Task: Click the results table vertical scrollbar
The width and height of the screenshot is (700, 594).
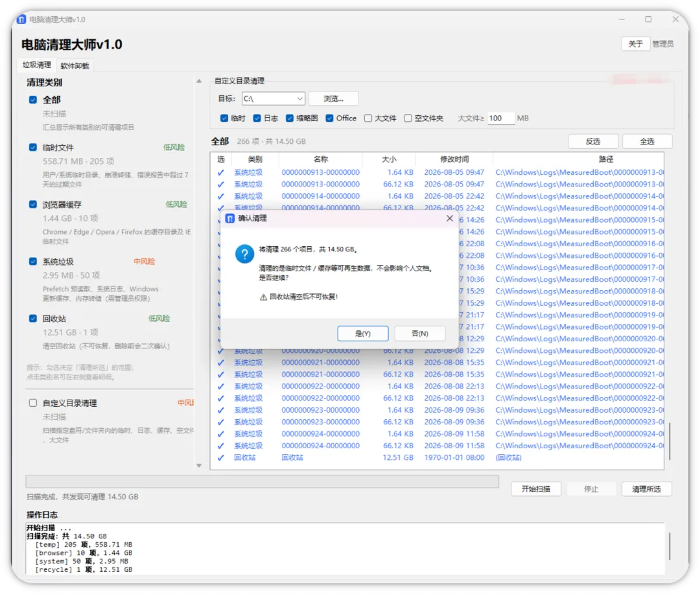Action: pos(670,442)
